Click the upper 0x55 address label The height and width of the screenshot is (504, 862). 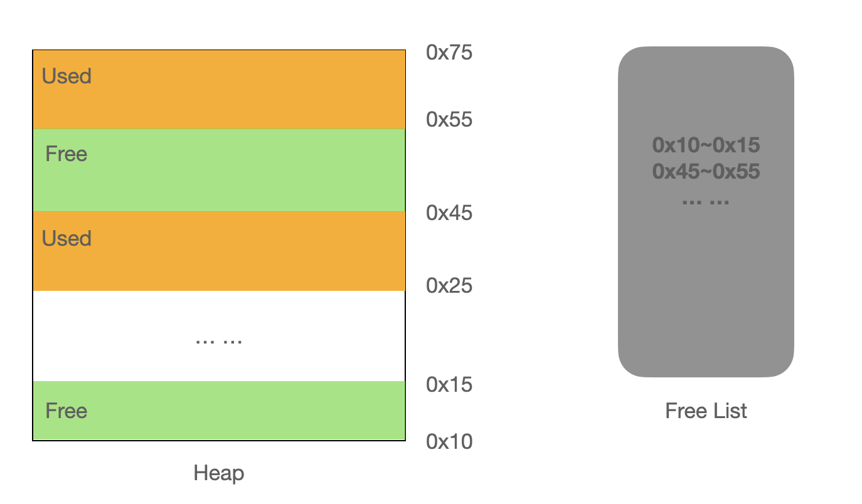pos(449,119)
